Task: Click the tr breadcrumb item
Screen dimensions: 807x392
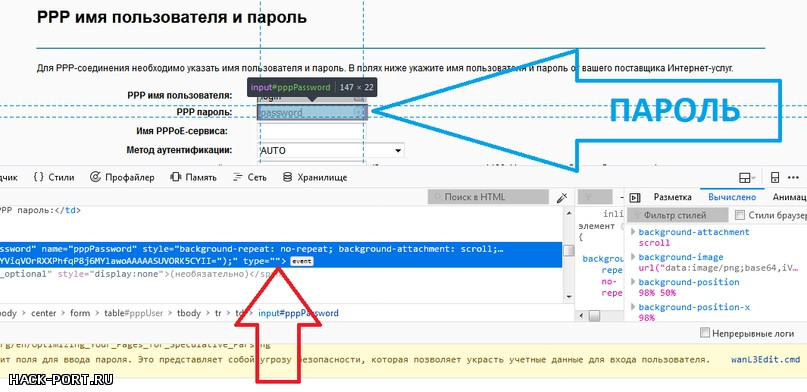Action: pyautogui.click(x=218, y=313)
